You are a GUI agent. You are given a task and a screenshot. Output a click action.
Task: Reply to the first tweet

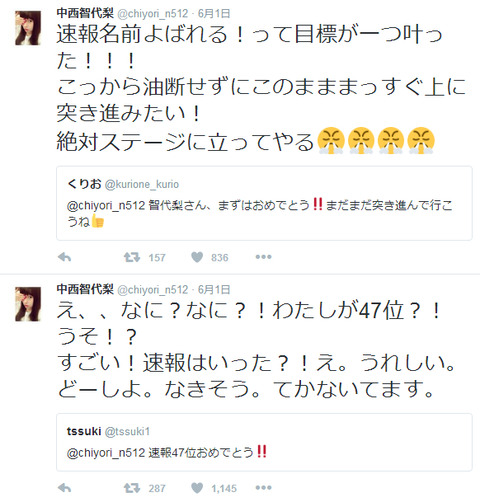click(x=64, y=257)
